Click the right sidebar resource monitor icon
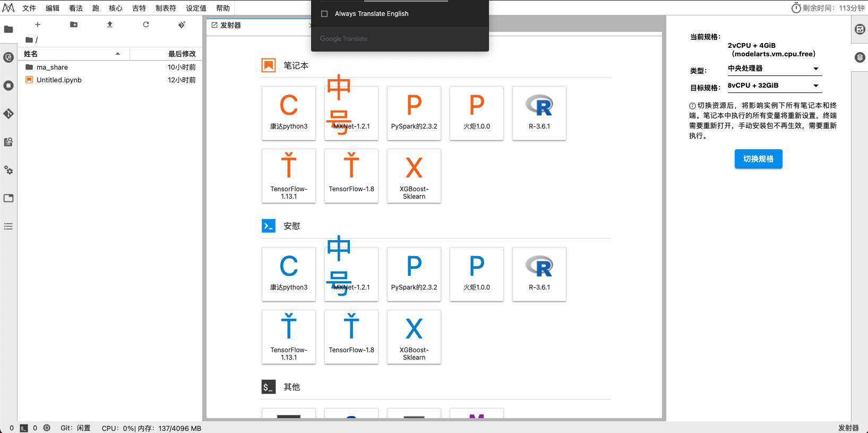The image size is (868, 433). (x=860, y=29)
